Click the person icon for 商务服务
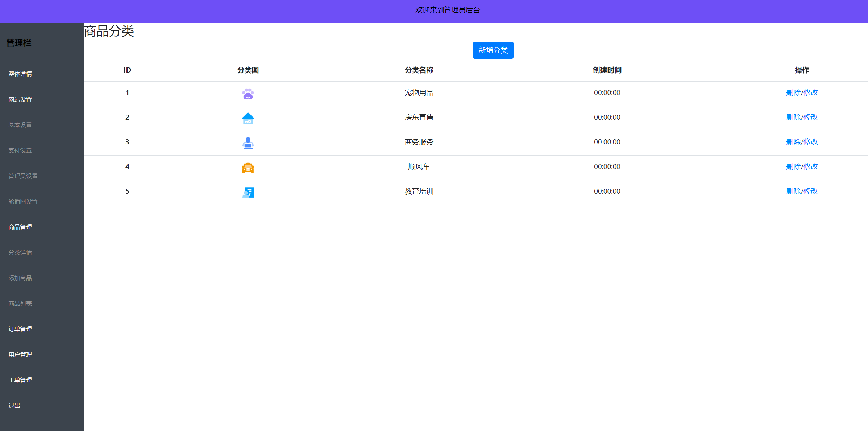Image resolution: width=868 pixels, height=431 pixels. point(248,143)
